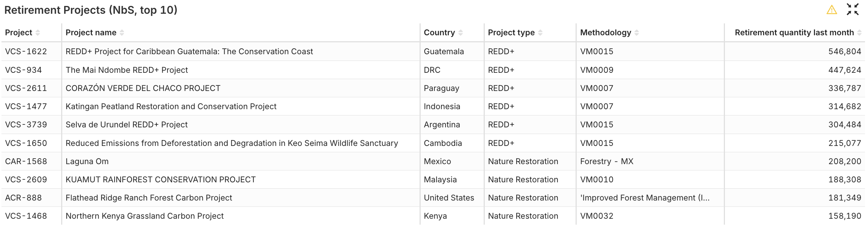The height and width of the screenshot is (228, 868).
Task: Select the 546,804 retirement quantity value
Action: coord(845,51)
